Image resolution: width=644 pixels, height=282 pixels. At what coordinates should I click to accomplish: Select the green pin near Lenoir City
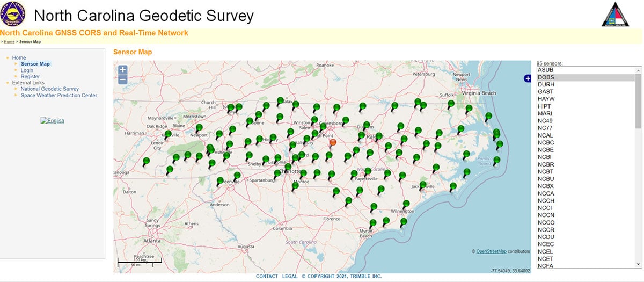tap(168, 134)
